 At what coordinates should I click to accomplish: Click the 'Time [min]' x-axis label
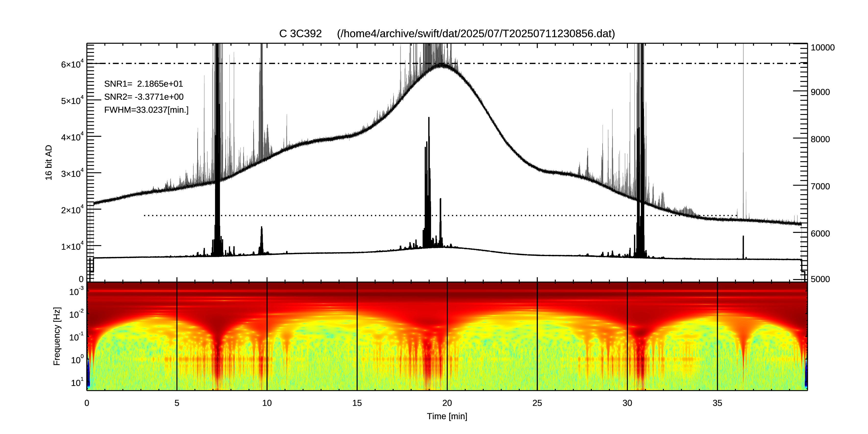pyautogui.click(x=447, y=417)
